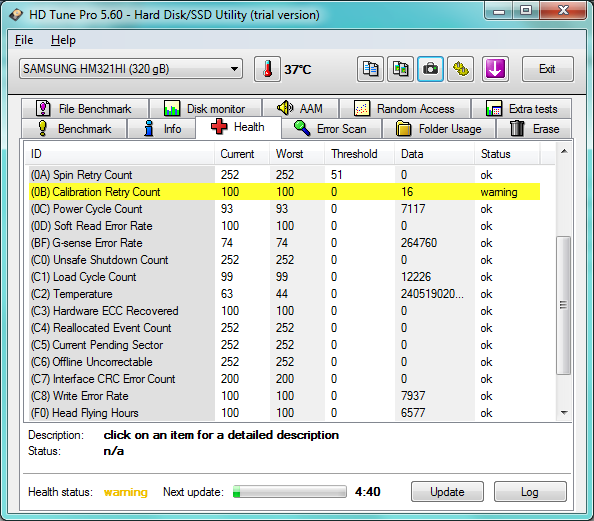
Task: Click the Error Scan magnifier icon
Action: pyautogui.click(x=302, y=128)
